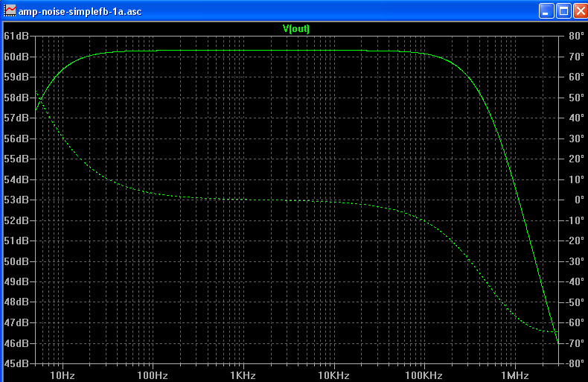
Task: Maximize the amp-noise-simplefb-1a.asc plot window
Action: (563, 11)
